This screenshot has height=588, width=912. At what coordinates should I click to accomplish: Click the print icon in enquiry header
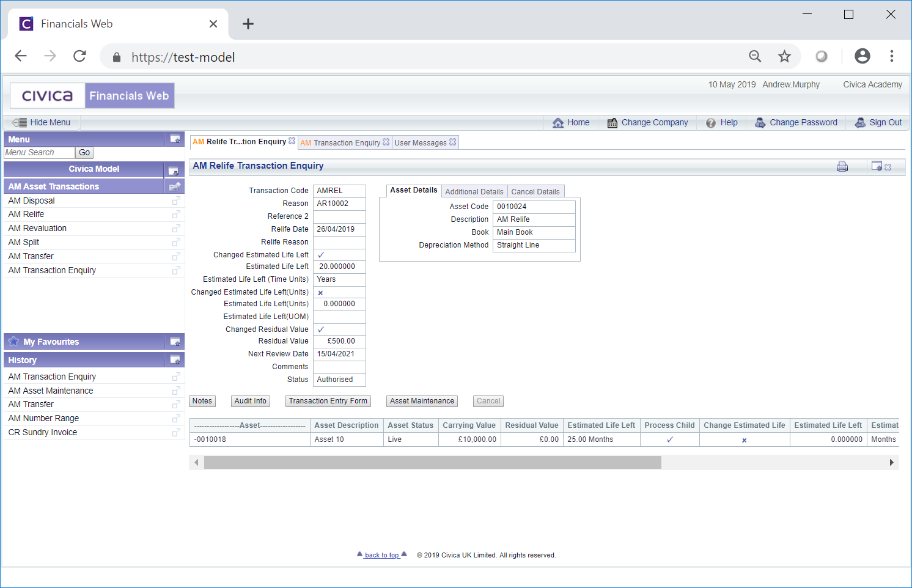coord(842,166)
